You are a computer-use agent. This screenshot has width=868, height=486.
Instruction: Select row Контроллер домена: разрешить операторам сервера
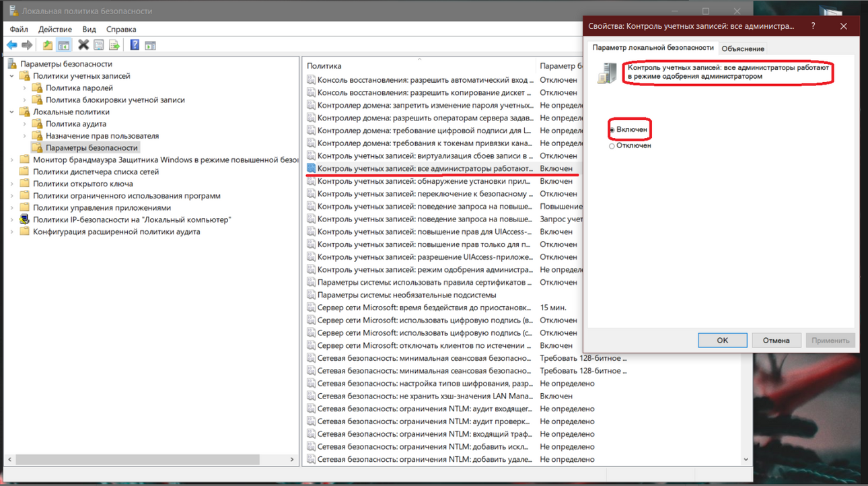point(443,118)
